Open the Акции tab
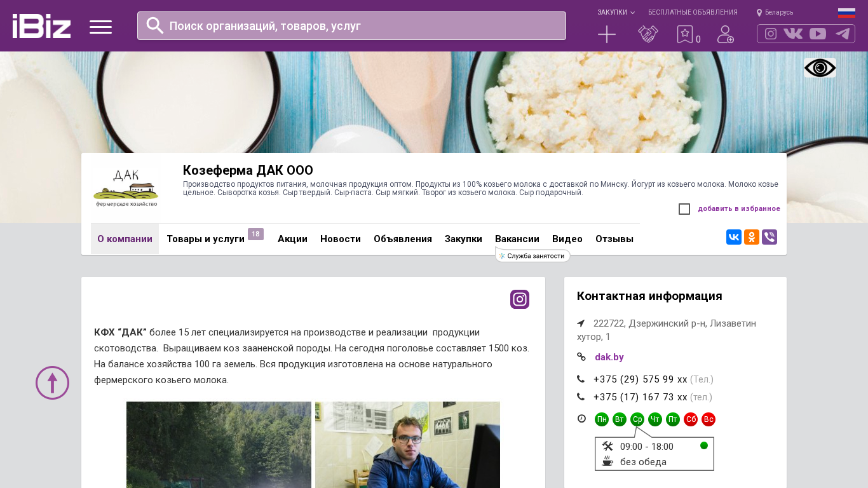 coord(292,239)
